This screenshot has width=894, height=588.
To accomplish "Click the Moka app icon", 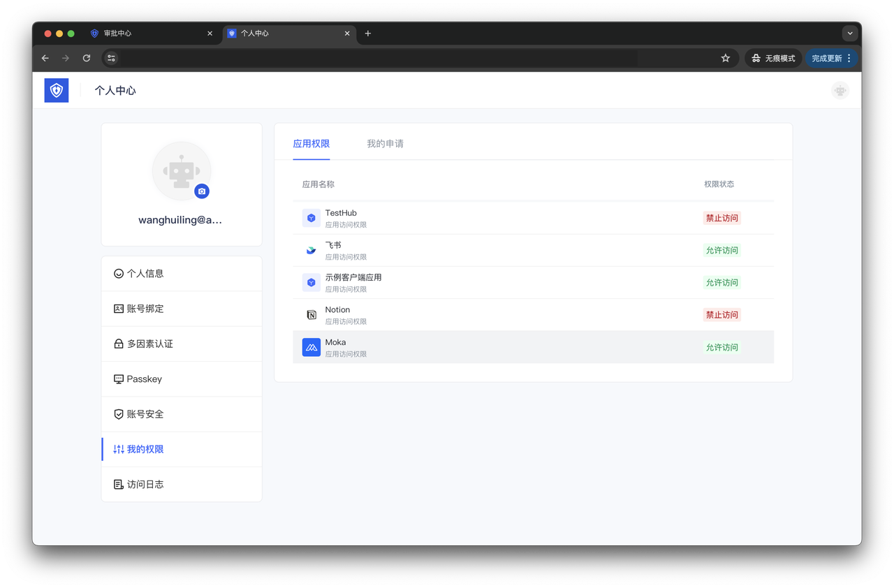I will click(311, 347).
